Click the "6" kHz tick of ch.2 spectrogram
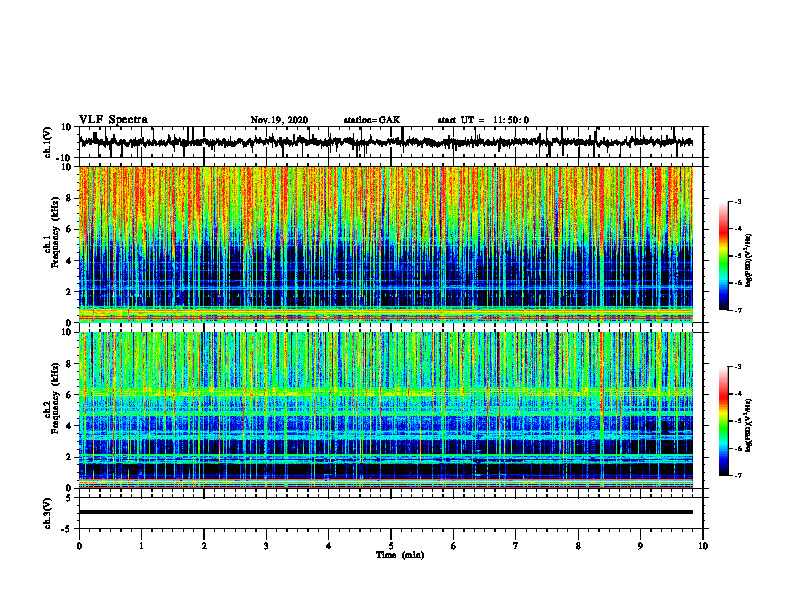Screen dimensions: 792x612 coord(70,395)
